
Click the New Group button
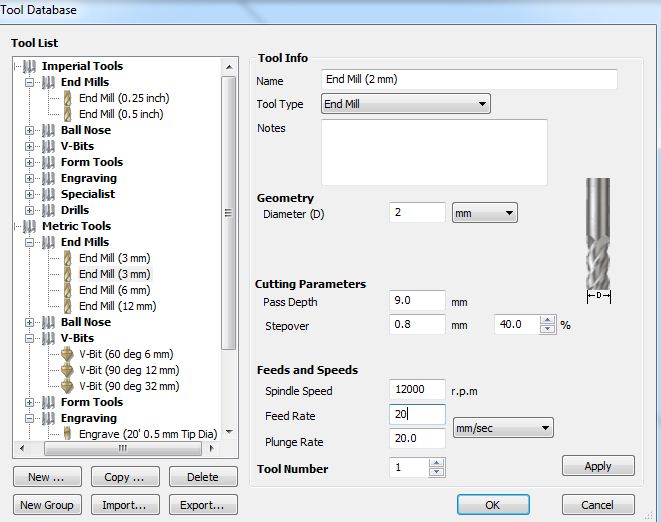point(47,505)
